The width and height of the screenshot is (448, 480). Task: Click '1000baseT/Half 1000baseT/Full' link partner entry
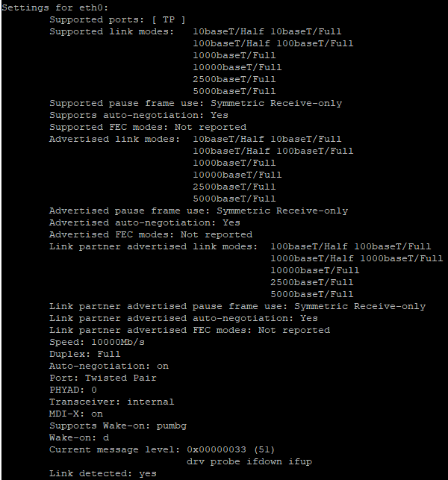(357, 259)
